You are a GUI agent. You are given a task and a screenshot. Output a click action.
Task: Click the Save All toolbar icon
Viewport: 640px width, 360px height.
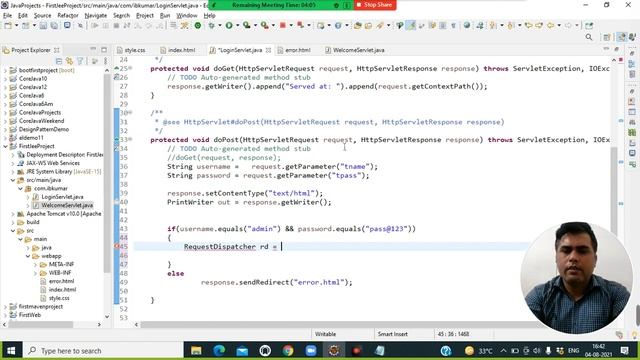[54, 25]
